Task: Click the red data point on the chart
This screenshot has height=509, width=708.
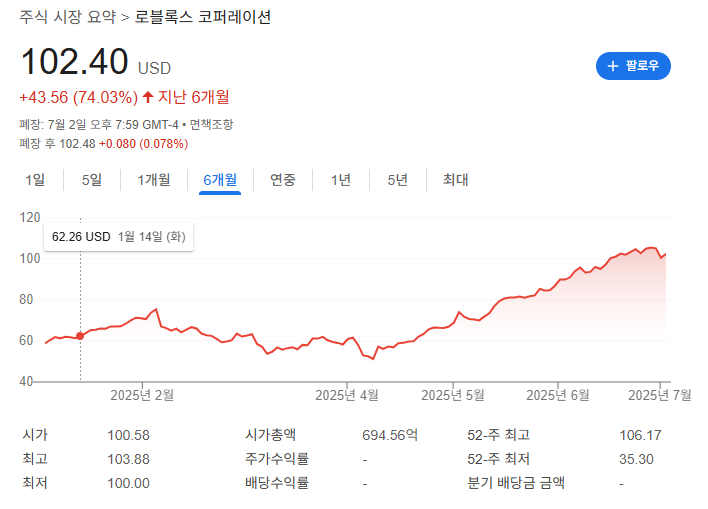Action: click(80, 336)
